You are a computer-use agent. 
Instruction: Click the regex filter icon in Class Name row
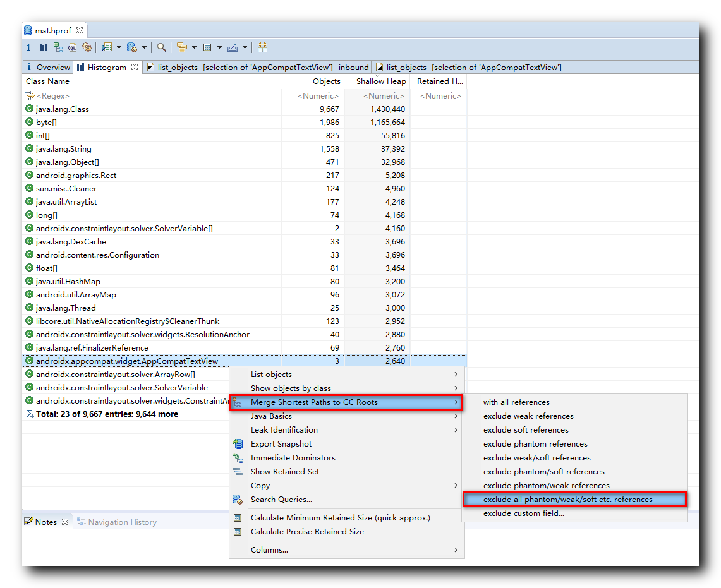(x=30, y=95)
